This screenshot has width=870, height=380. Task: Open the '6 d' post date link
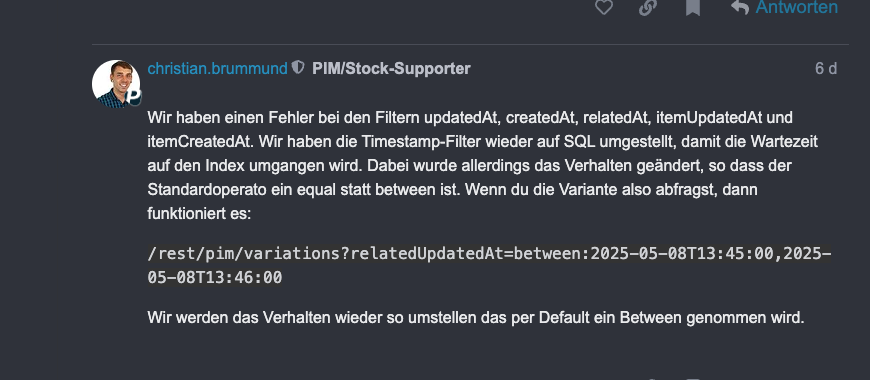826,68
